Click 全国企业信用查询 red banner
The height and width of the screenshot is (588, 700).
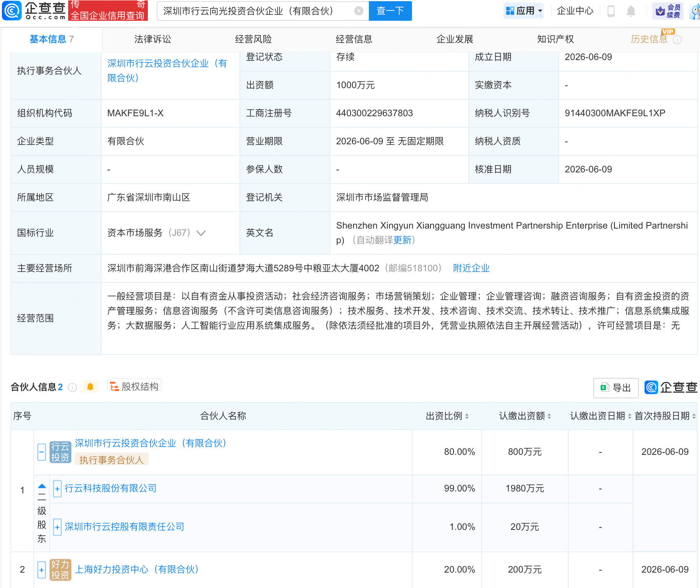108,10
